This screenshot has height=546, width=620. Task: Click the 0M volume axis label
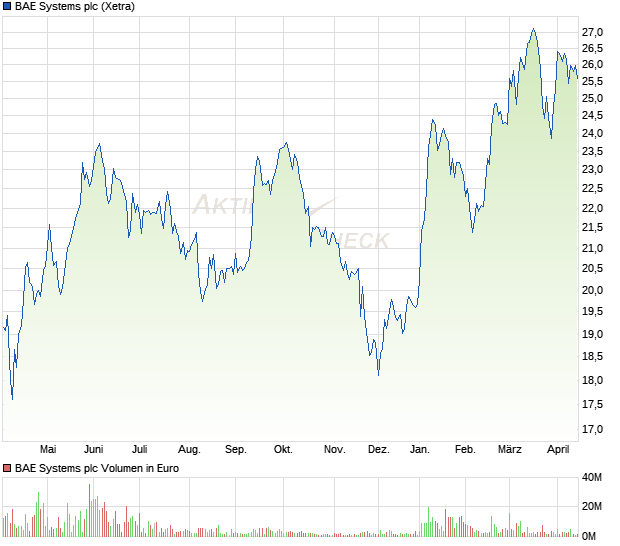(x=589, y=537)
